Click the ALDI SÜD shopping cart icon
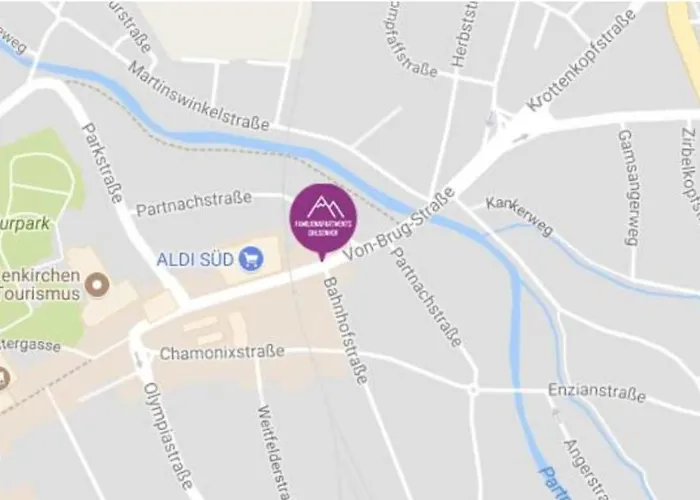Screen dimensions: 700x500 (251, 259)
